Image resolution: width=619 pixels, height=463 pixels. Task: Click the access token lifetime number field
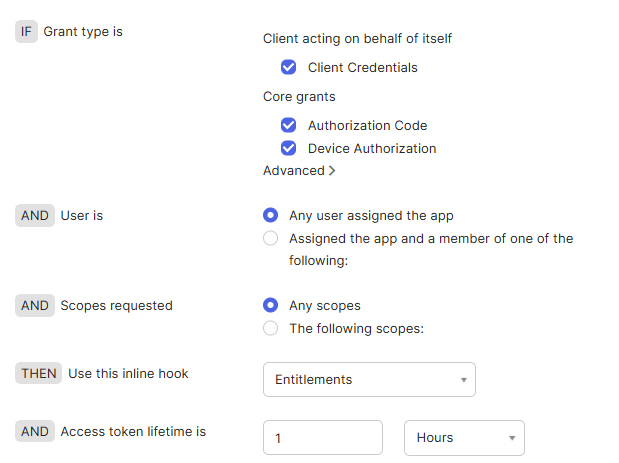(323, 438)
